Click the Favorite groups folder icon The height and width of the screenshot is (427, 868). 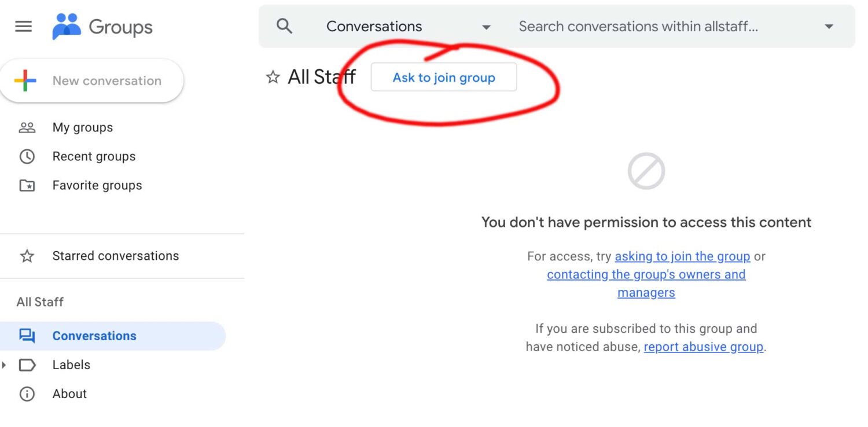pos(27,186)
